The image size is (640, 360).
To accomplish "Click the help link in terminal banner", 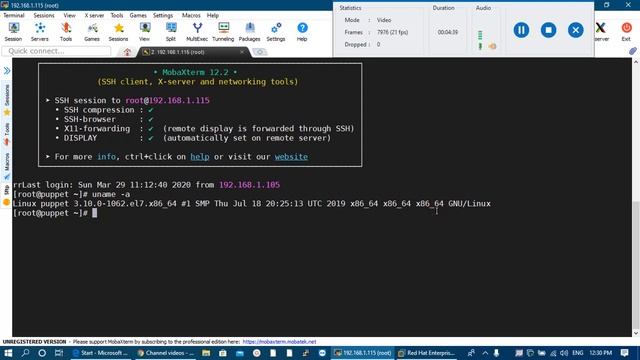I will tap(200, 157).
